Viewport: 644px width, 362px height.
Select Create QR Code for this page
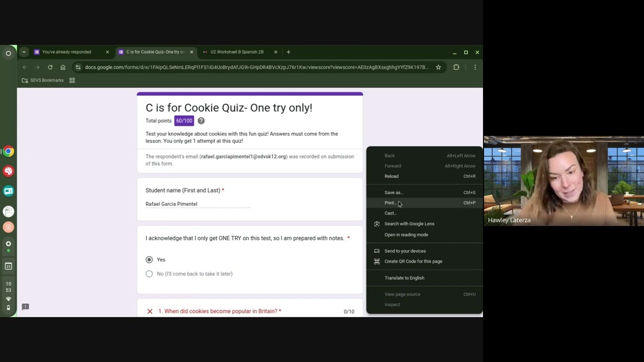(424, 261)
